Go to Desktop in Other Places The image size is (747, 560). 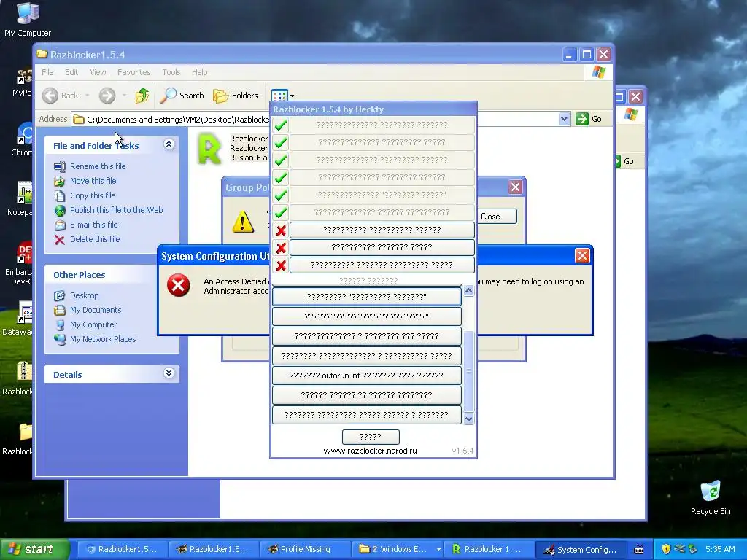coord(85,295)
